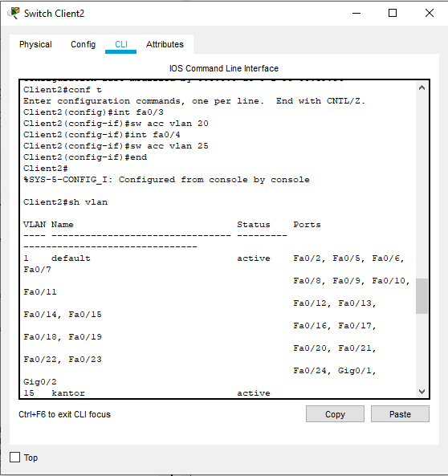Click the 'Client2(config-if)#int fa0/4' line
This screenshot has height=476, width=448.
coord(102,135)
